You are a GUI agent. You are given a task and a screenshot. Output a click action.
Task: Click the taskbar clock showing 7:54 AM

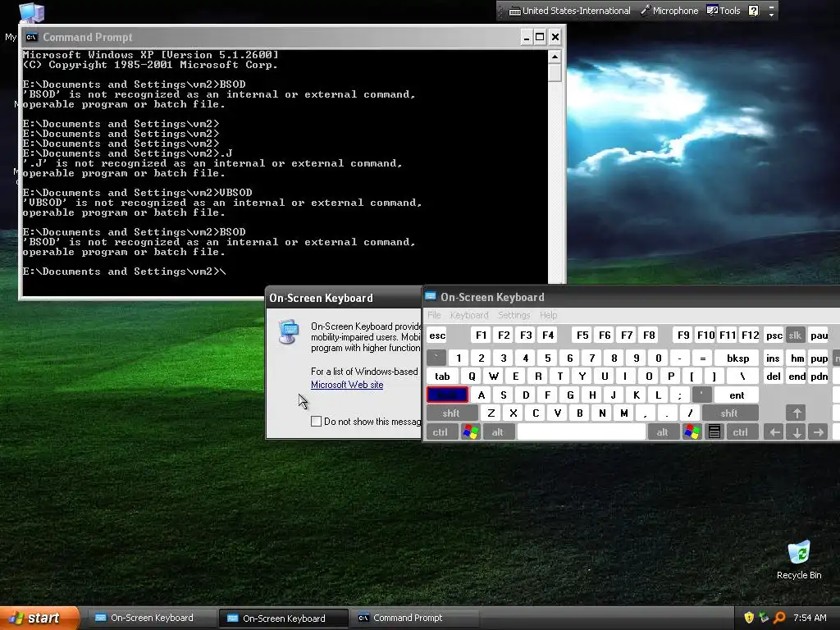(810, 618)
